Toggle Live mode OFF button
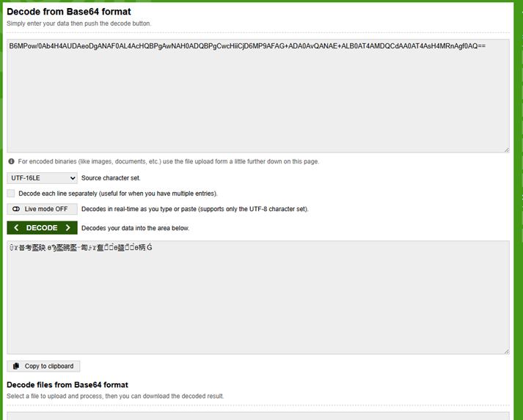This screenshot has height=420, width=523. [x=42, y=209]
